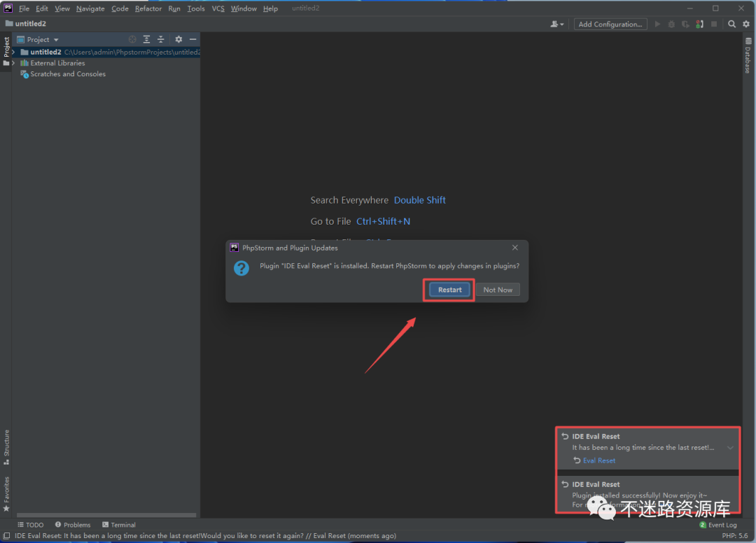Open the Run menu
756x543 pixels.
click(174, 8)
